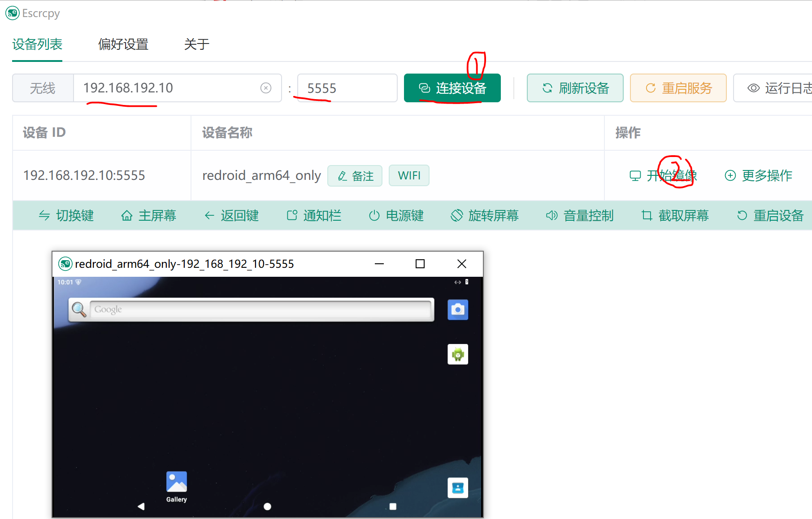Open the 设备列表 tab
The width and height of the screenshot is (812, 519).
pyautogui.click(x=37, y=44)
